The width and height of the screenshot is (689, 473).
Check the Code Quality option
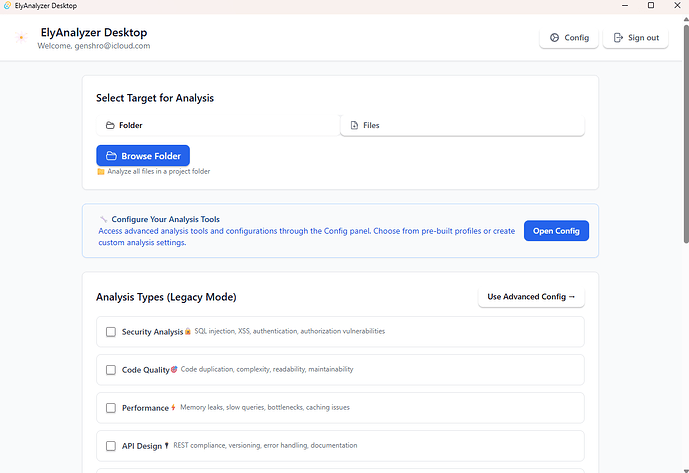point(111,370)
